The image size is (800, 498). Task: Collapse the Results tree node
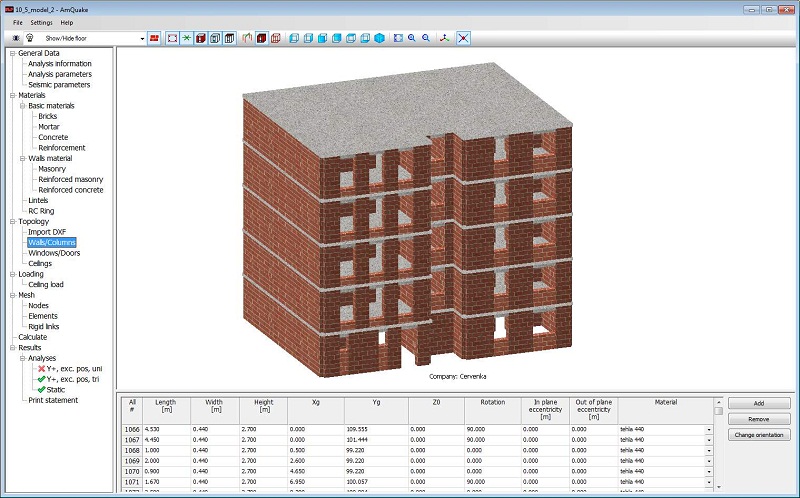point(12,348)
